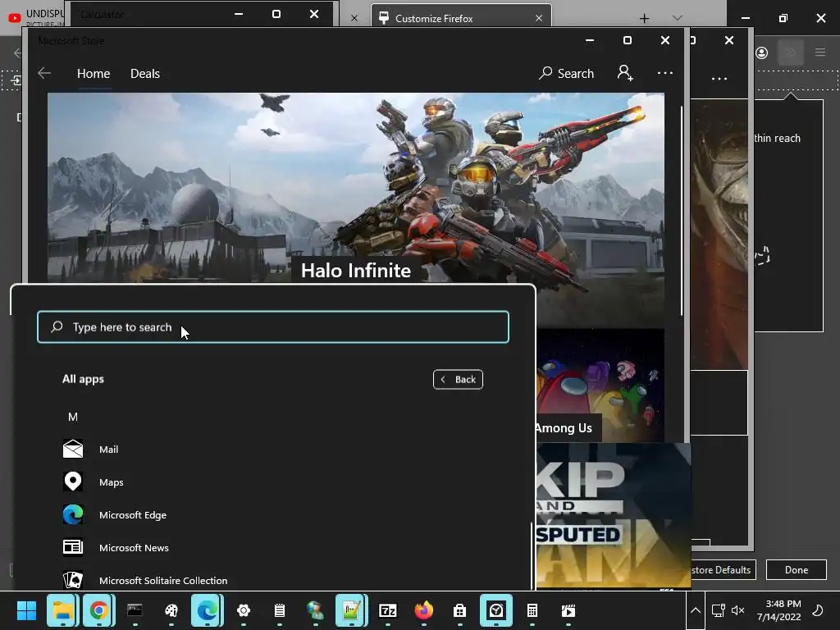
Task: Launch Google Chrome from the taskbar
Action: tap(98, 610)
